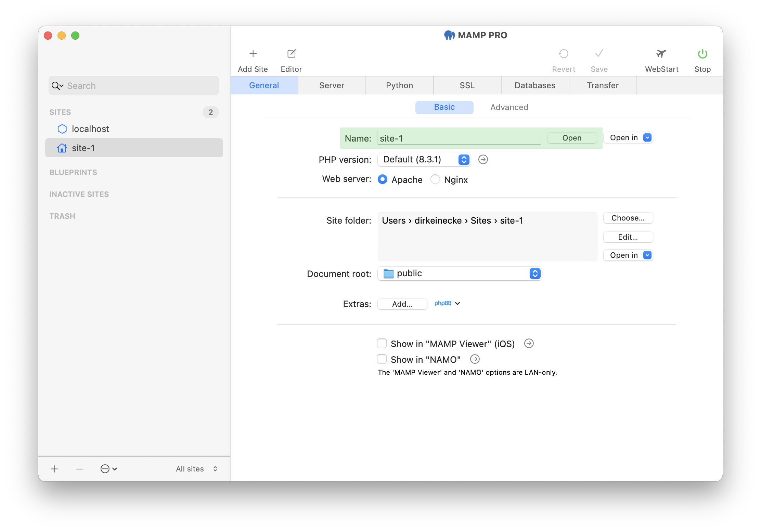Click the Document root stepper arrows
This screenshot has width=761, height=532.
536,273
